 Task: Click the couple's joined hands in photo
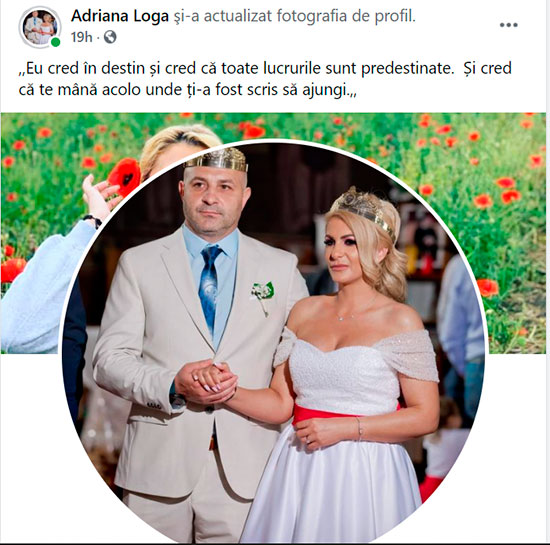pyautogui.click(x=206, y=383)
